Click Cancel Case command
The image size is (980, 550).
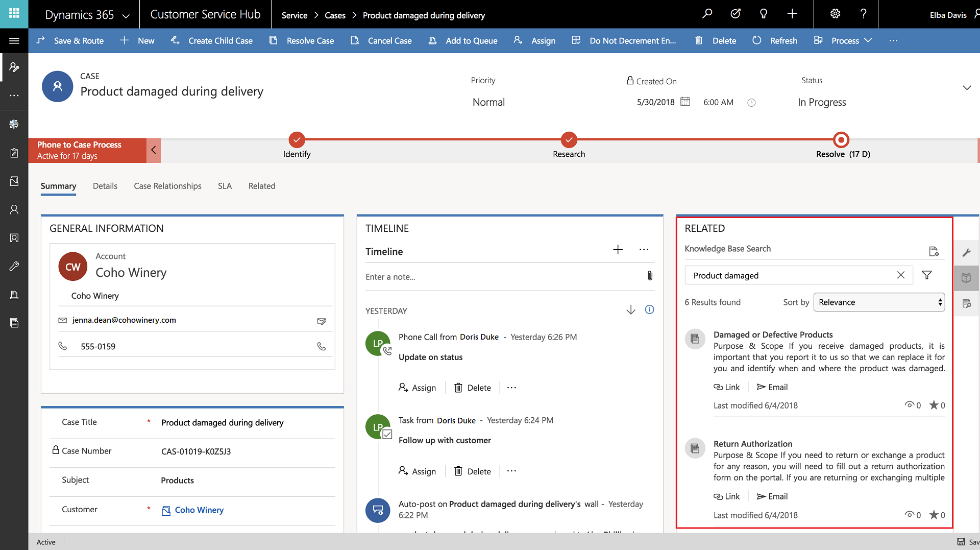point(381,41)
